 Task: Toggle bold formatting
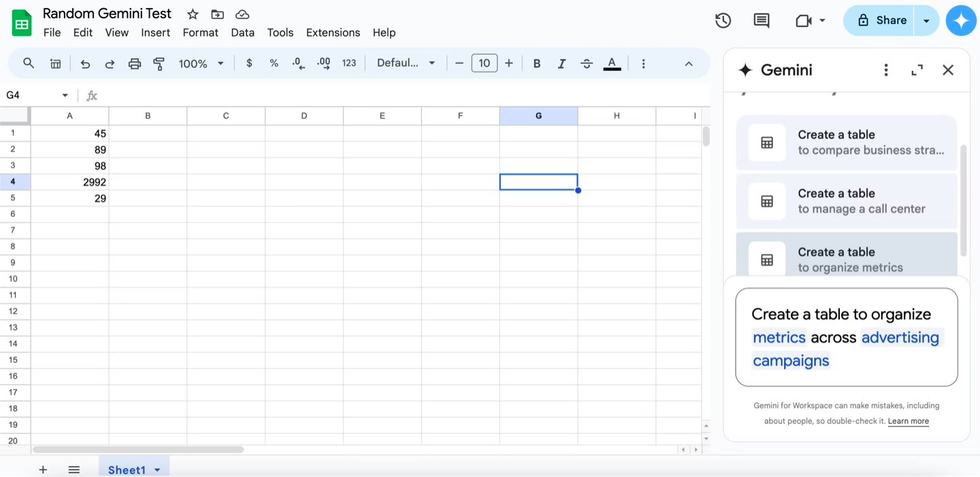pyautogui.click(x=537, y=63)
